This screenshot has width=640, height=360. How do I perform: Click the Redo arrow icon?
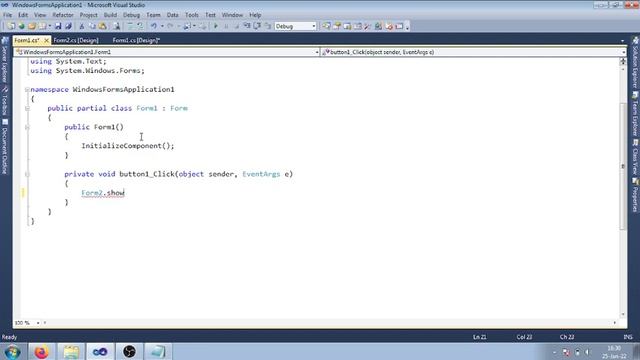pyautogui.click(x=170, y=26)
